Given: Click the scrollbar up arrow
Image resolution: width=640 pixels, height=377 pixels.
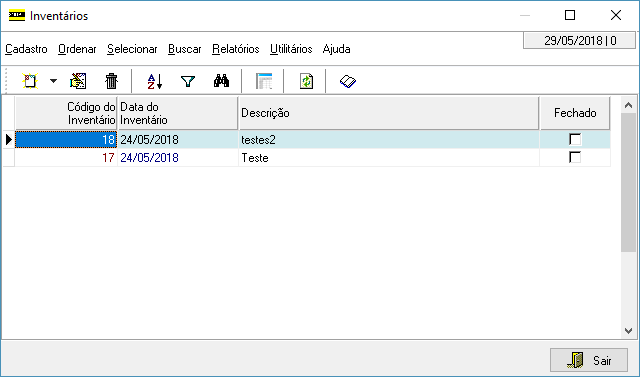Looking at the screenshot, I should point(628,106).
